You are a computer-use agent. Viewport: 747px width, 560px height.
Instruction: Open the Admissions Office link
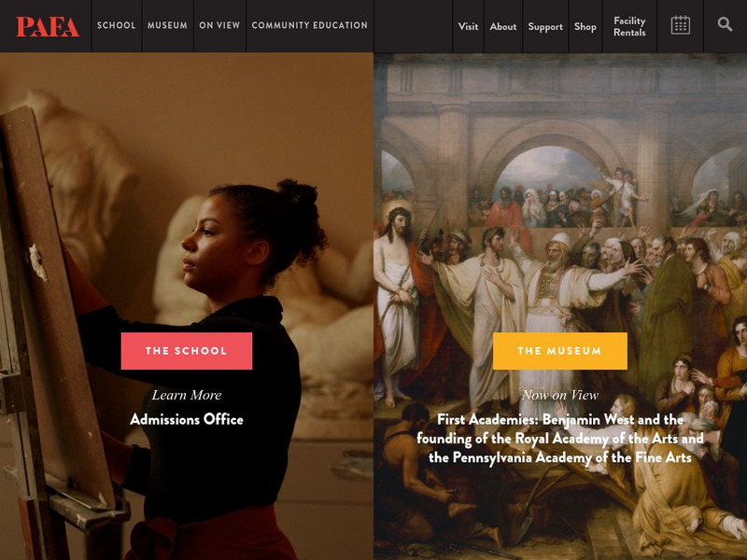pos(187,419)
